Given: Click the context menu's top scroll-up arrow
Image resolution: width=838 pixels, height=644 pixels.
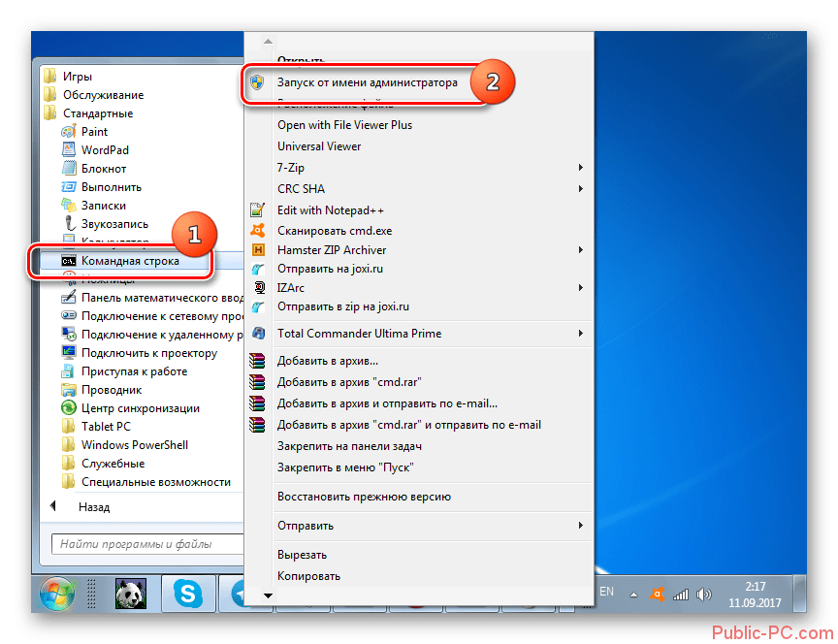Looking at the screenshot, I should click(269, 41).
